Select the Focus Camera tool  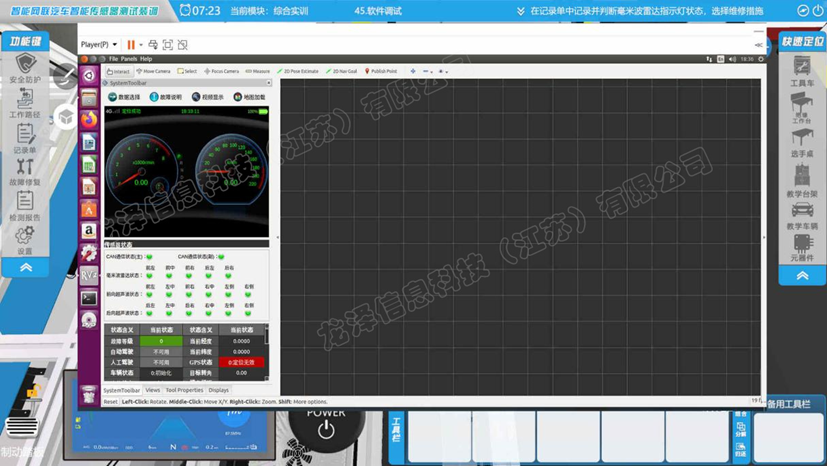(222, 71)
